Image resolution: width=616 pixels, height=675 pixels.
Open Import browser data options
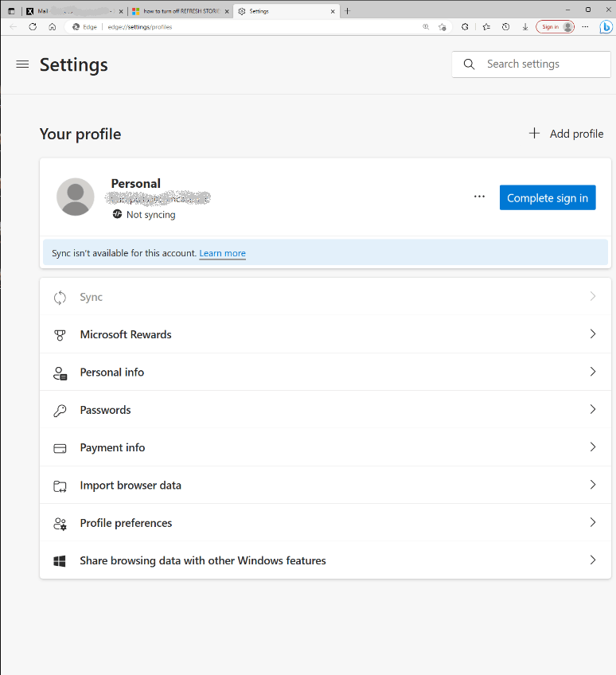325,486
